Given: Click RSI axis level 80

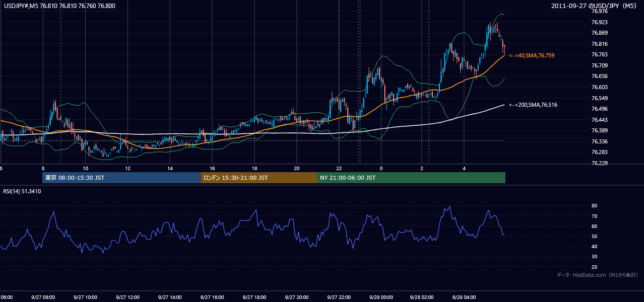Looking at the screenshot, I should [594, 206].
